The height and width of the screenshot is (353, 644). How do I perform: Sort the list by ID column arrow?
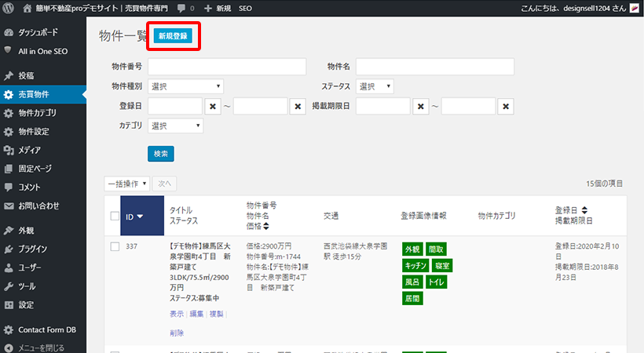(139, 217)
